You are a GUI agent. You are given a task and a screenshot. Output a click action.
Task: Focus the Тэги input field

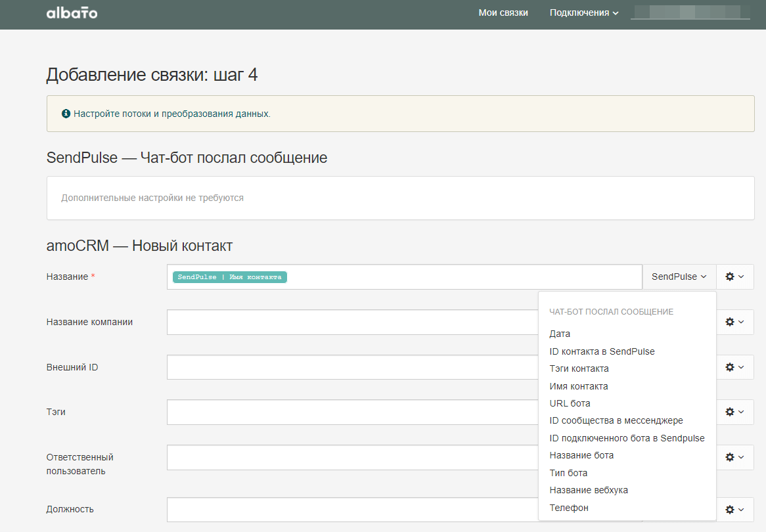click(353, 412)
